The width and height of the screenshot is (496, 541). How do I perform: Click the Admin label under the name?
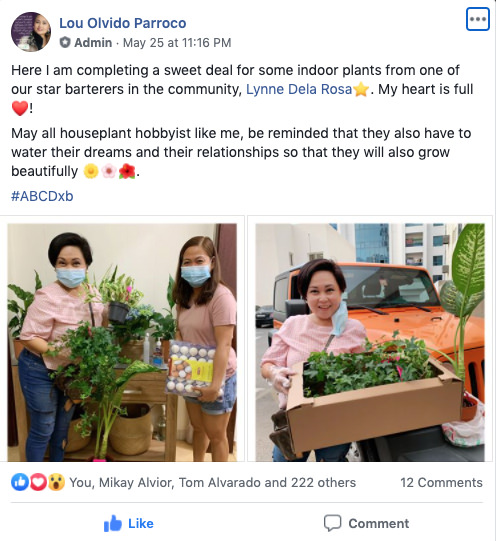(x=93, y=43)
